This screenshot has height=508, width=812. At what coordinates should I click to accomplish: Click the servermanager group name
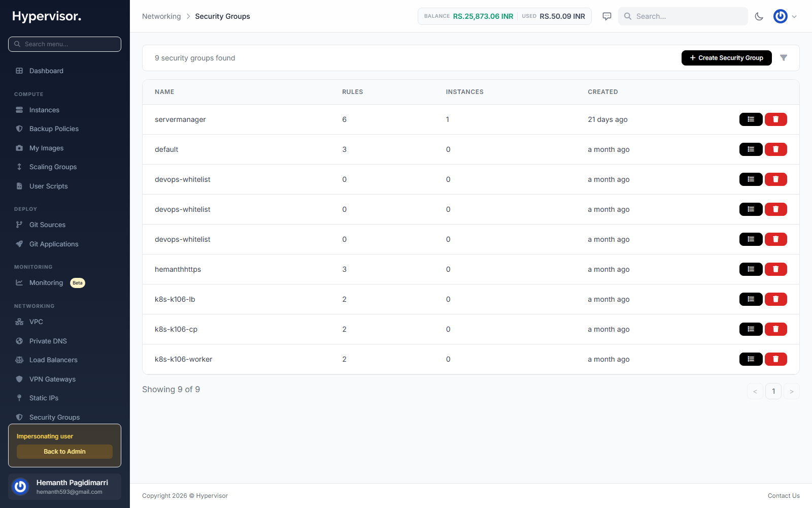[180, 119]
